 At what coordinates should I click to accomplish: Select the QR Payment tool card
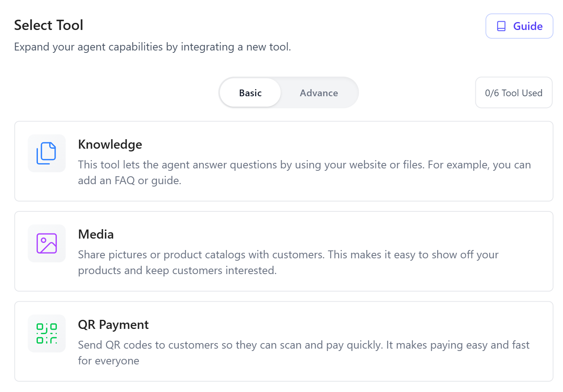(x=284, y=342)
